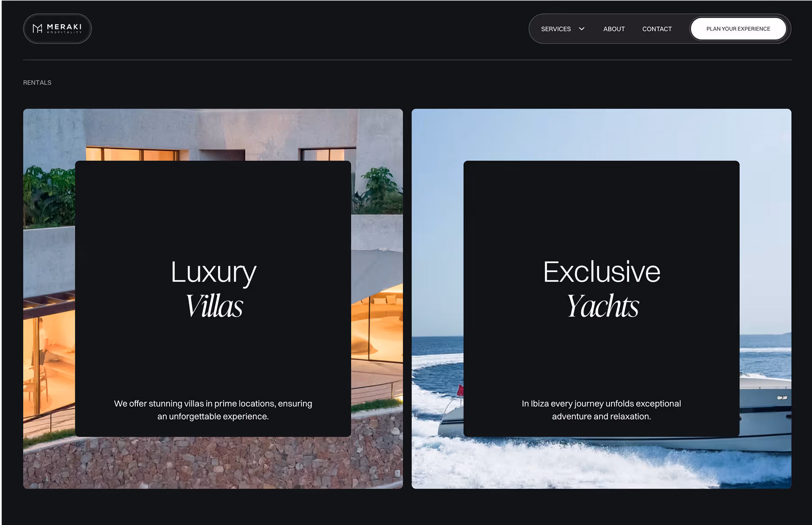Viewport: 812px width, 525px height.
Task: Click the stone wall under villa card
Action: pos(213,463)
